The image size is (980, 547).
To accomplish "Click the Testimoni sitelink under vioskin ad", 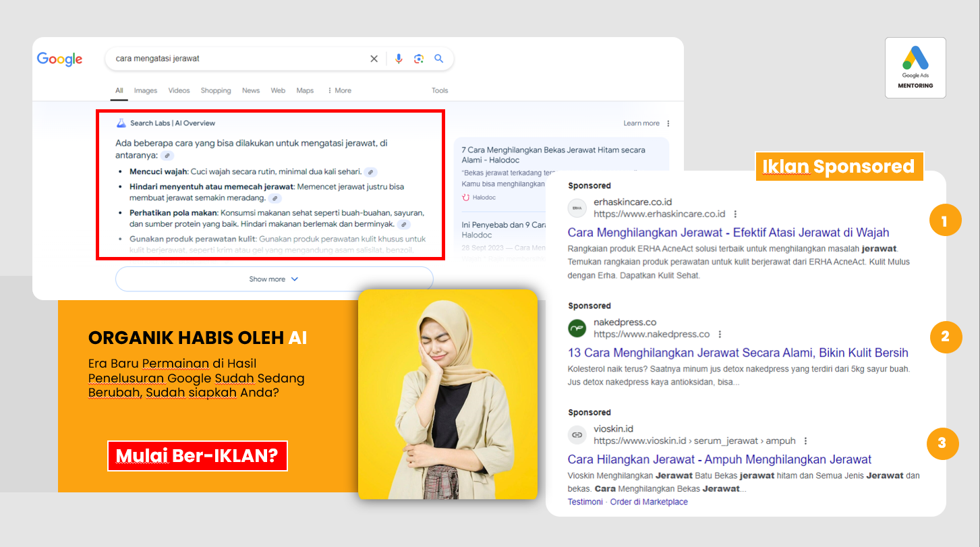I will [585, 502].
